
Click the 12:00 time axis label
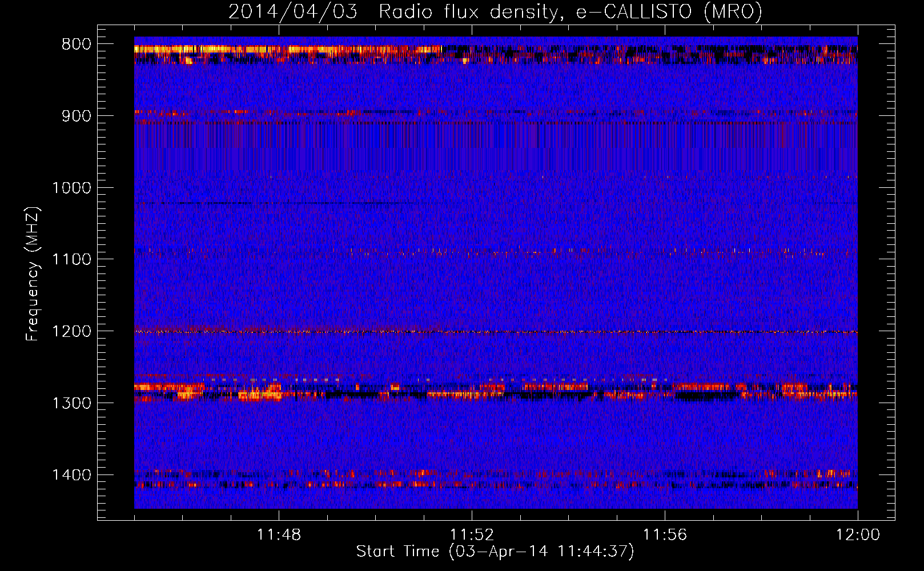click(858, 535)
